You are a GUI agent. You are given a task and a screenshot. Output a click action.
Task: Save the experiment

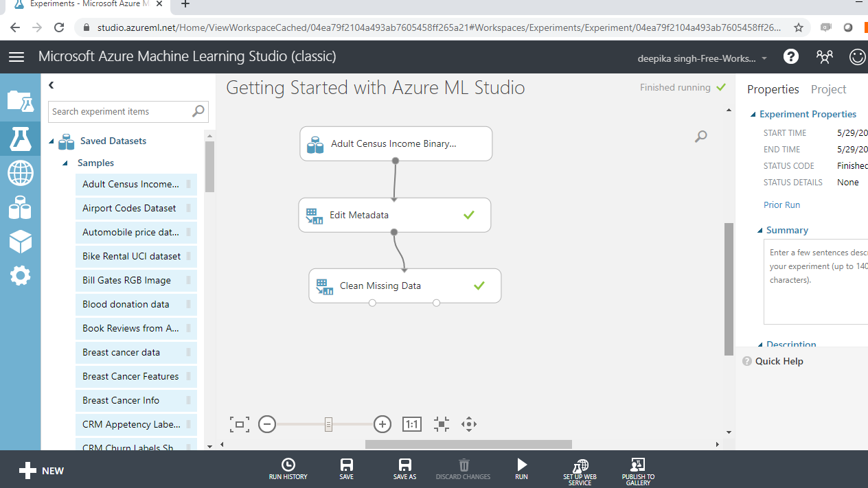(347, 469)
